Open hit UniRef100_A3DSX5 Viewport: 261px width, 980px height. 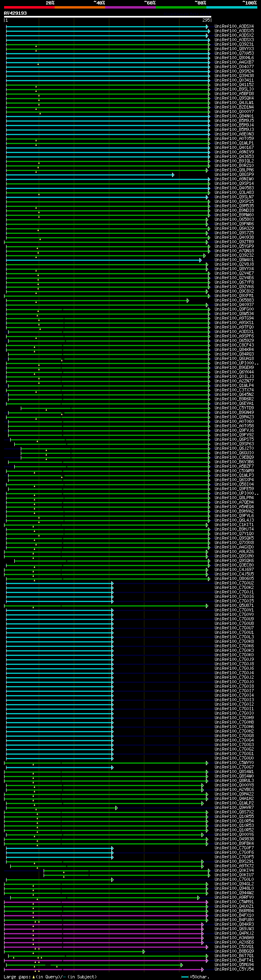coord(234,31)
